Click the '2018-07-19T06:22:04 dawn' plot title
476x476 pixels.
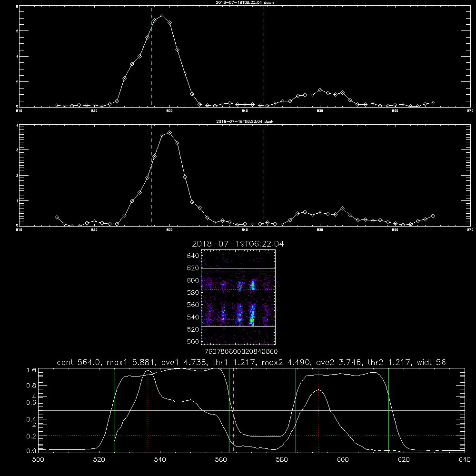(245, 2)
